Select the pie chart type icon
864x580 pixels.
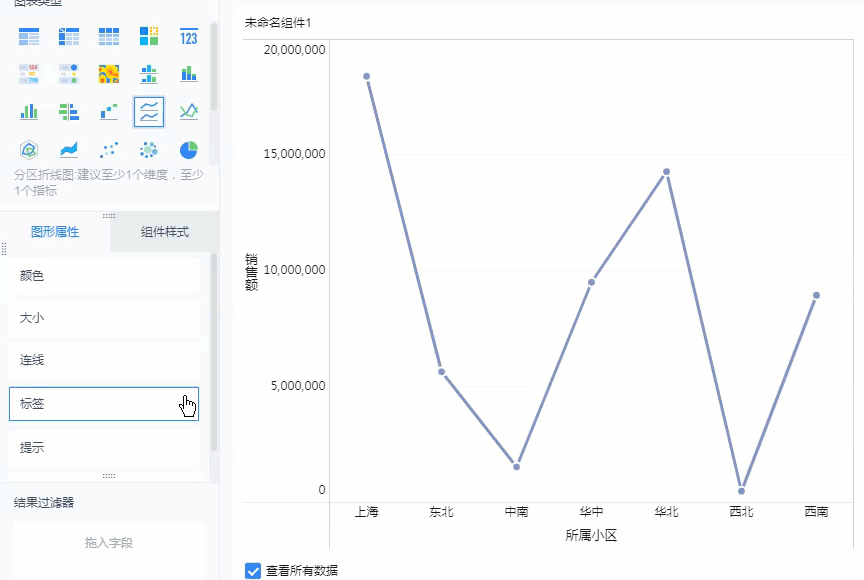(x=188, y=150)
